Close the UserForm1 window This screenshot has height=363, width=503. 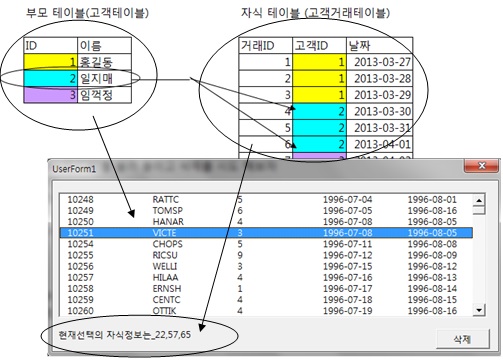pos(482,166)
